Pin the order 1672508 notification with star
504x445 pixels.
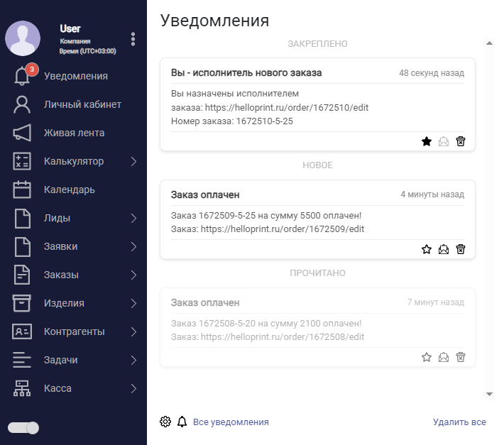coord(427,357)
